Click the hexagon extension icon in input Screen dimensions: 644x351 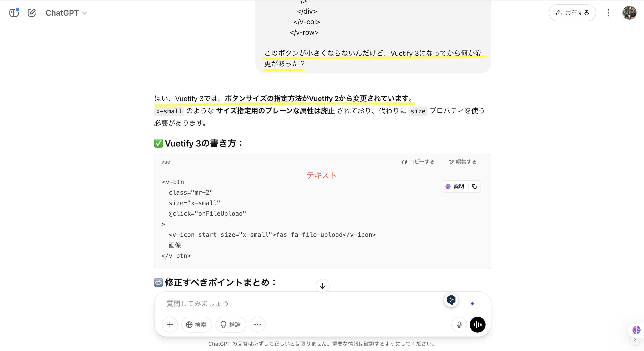[x=451, y=300]
